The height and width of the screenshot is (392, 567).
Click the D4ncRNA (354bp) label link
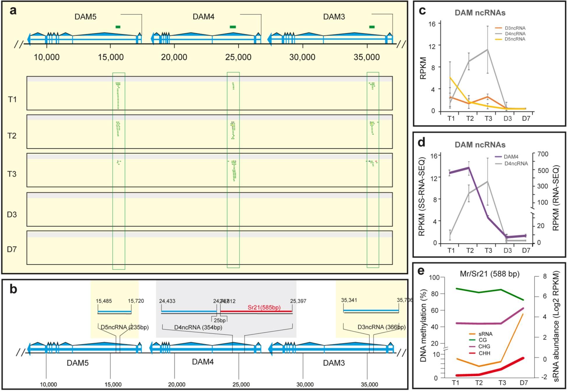point(198,328)
